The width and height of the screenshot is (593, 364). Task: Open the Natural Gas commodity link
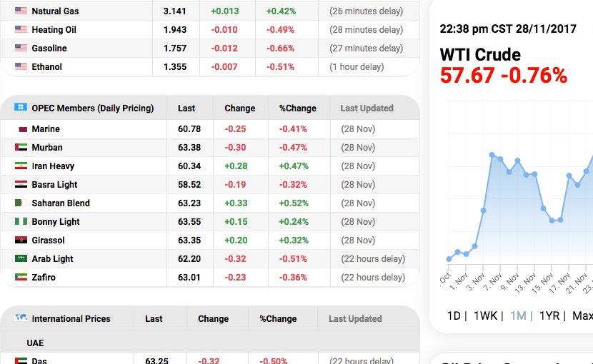coord(55,11)
